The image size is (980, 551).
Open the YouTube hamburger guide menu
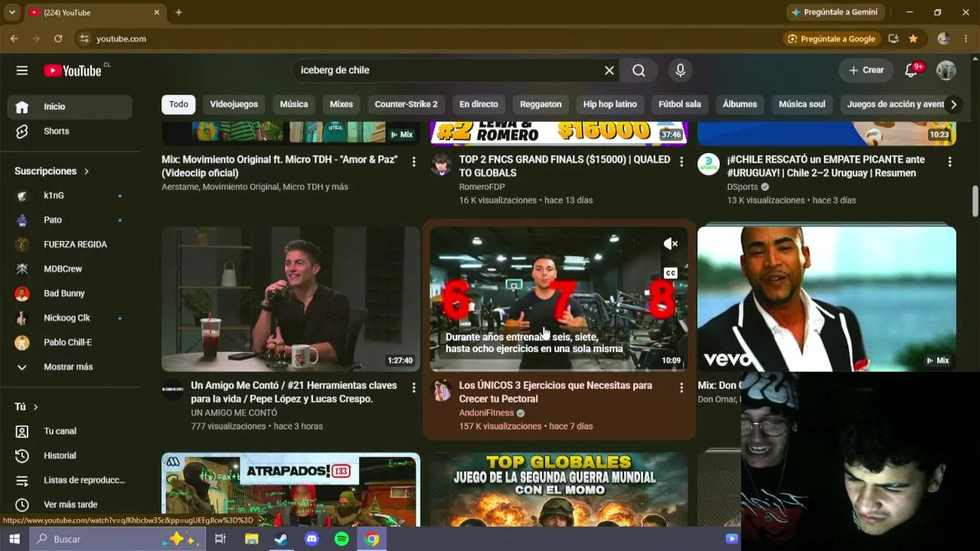click(22, 70)
